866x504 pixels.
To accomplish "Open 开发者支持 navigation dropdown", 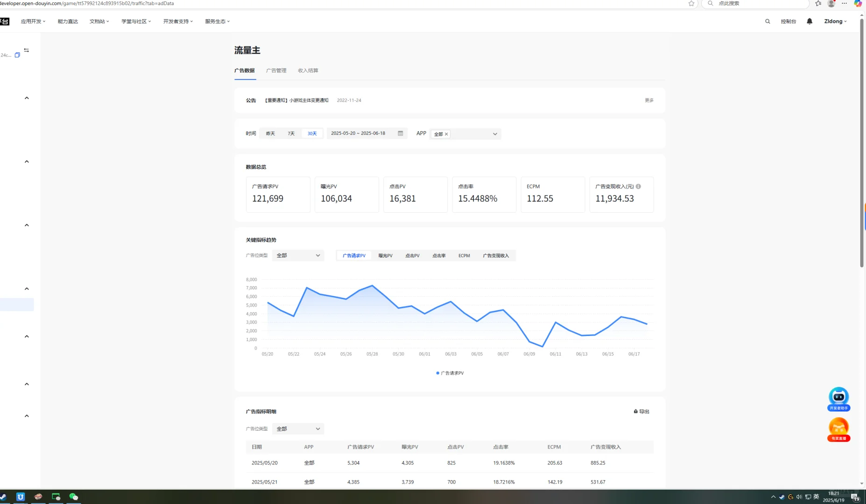I will coord(178,21).
